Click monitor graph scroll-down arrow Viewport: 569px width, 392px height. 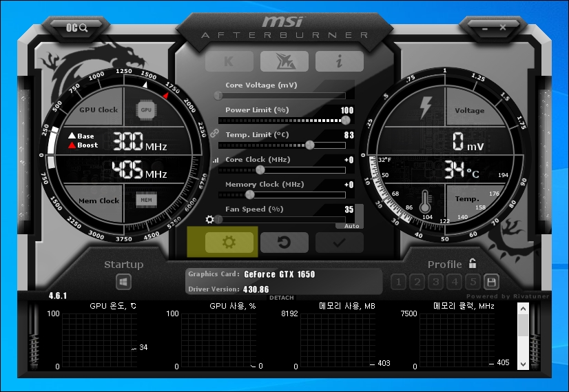(523, 364)
